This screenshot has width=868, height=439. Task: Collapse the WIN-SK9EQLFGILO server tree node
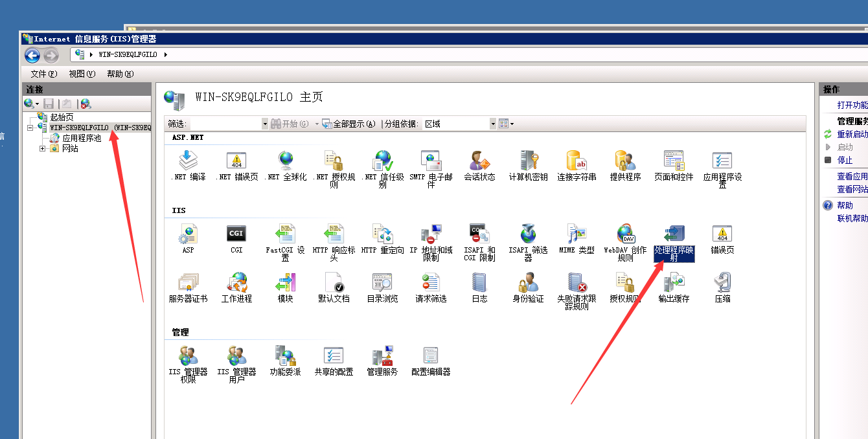[30, 128]
